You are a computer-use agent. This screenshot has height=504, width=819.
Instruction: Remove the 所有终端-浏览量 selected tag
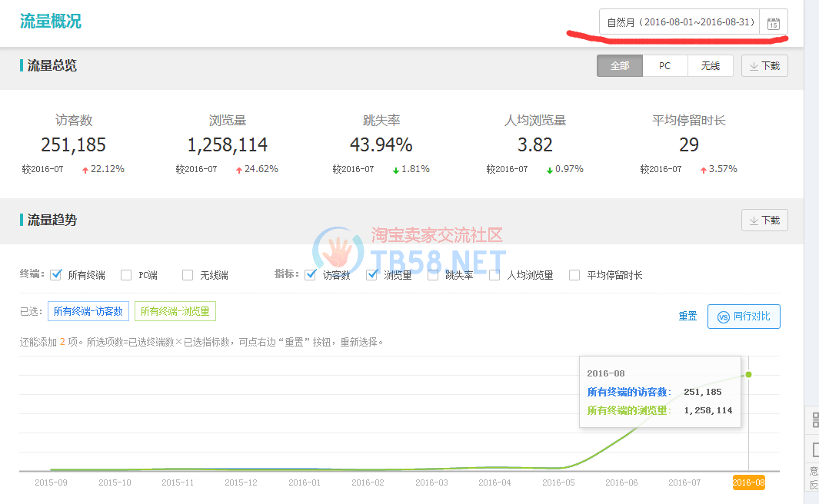pos(175,311)
